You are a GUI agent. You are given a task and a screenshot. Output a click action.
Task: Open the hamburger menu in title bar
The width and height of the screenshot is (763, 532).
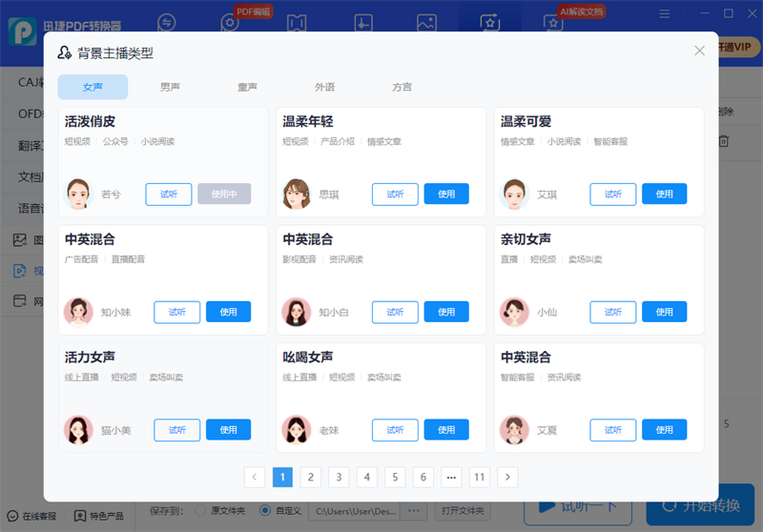pos(664,13)
